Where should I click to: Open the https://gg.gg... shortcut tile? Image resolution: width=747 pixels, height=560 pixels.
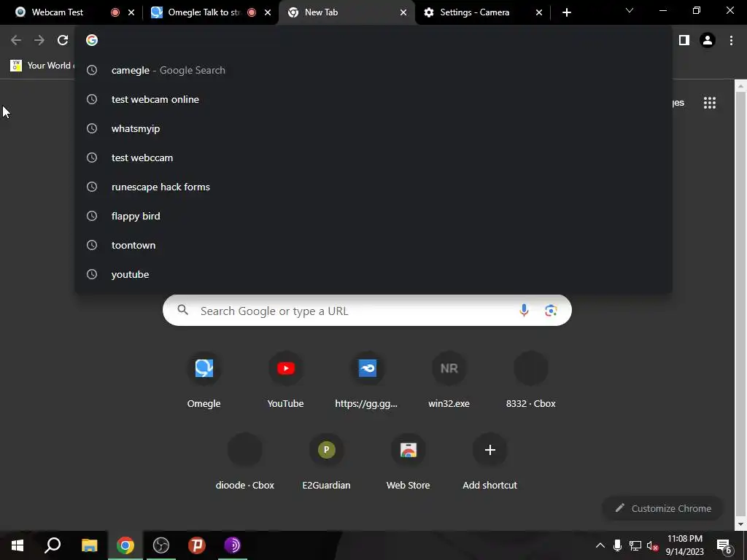pos(367,379)
